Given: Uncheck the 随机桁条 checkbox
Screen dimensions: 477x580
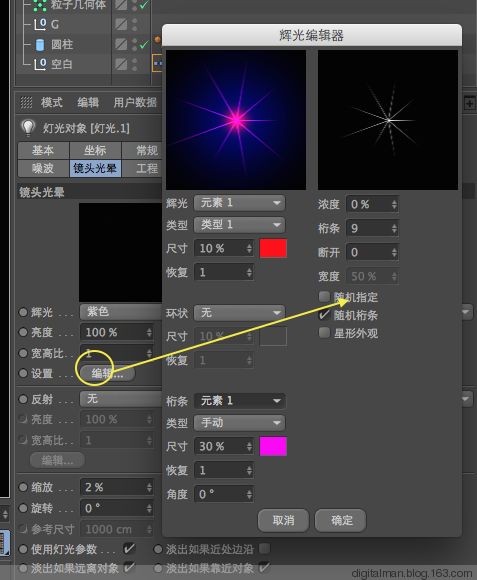Looking at the screenshot, I should [x=324, y=315].
